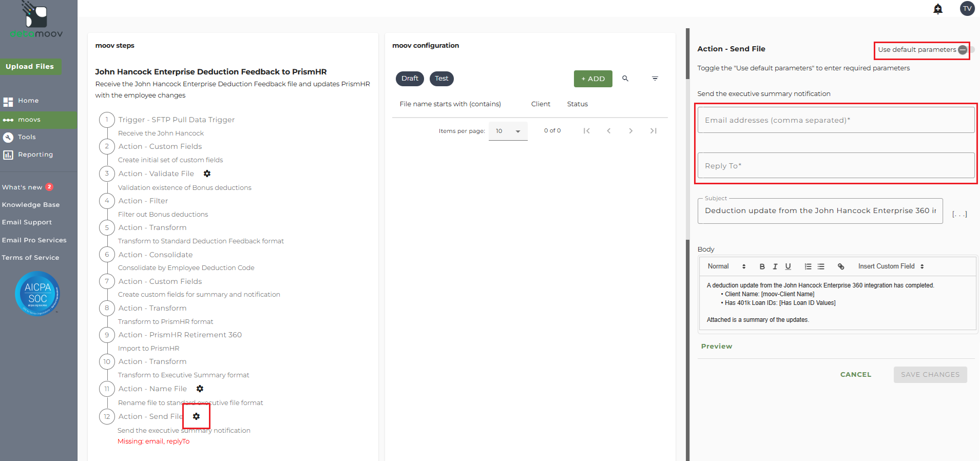Select step Action - Filter
The height and width of the screenshot is (461, 980).
pyautogui.click(x=143, y=201)
